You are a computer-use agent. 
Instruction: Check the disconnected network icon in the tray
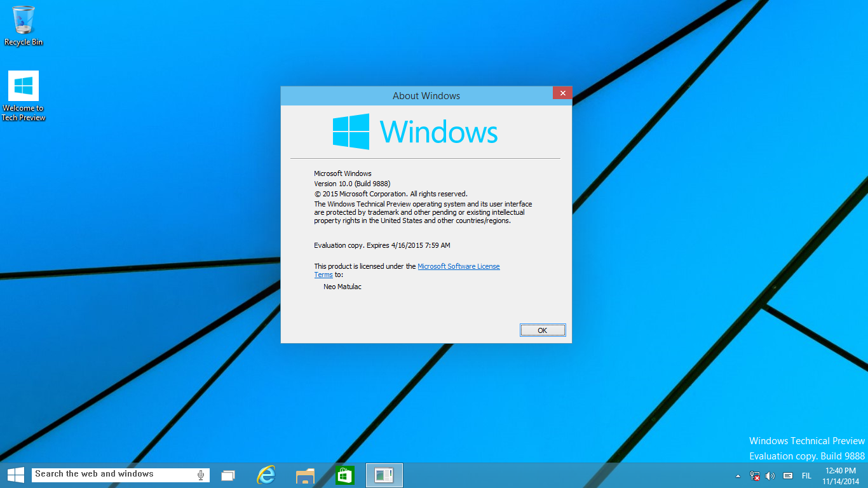pyautogui.click(x=755, y=475)
